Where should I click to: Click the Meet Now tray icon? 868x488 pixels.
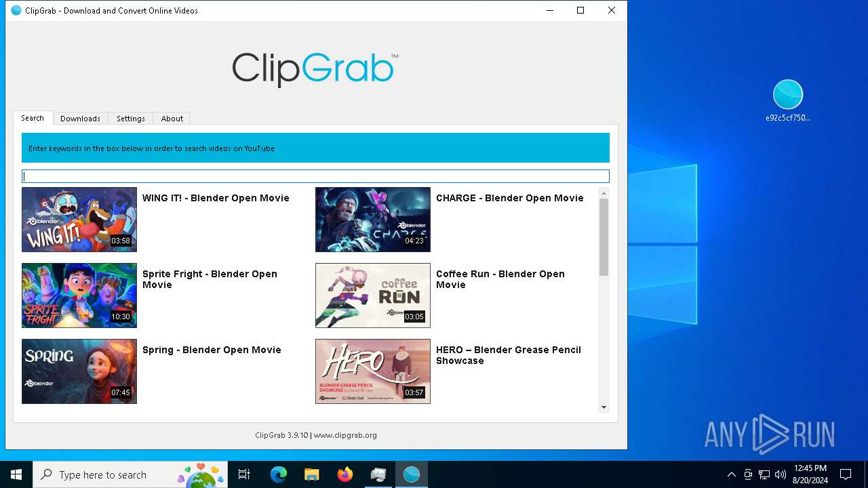748,474
